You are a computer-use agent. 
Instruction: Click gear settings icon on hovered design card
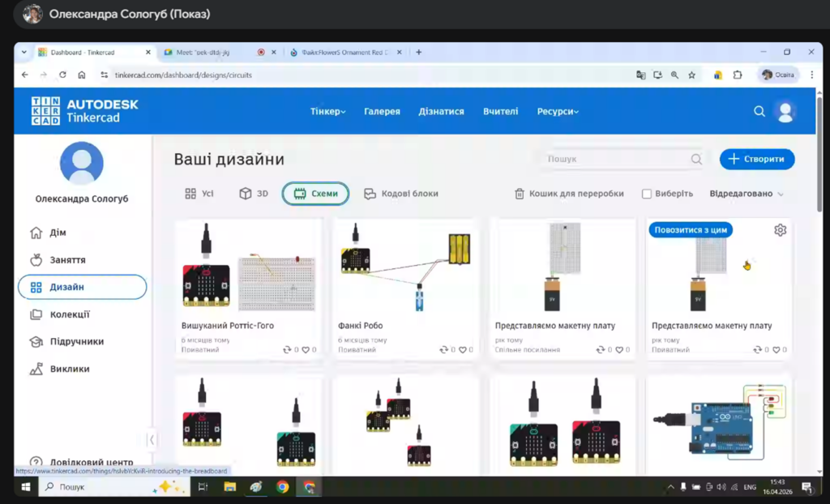point(780,230)
